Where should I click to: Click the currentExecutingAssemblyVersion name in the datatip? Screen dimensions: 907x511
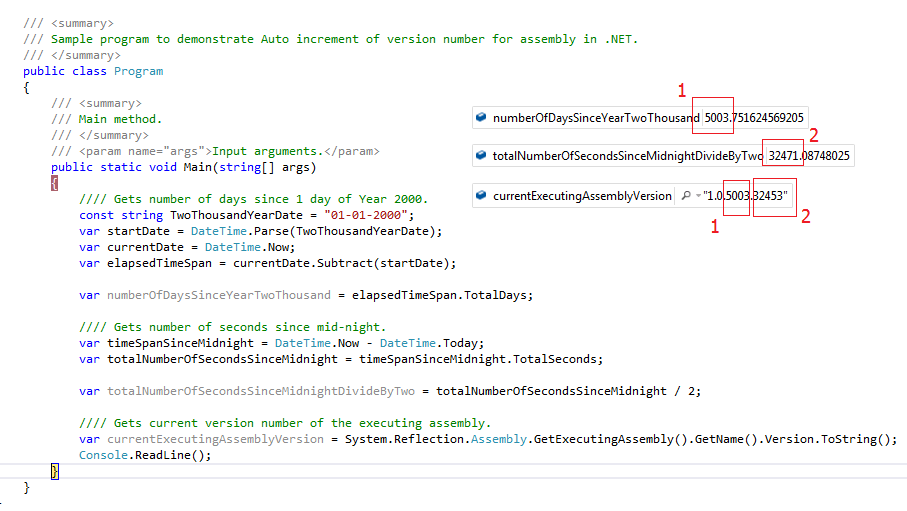point(582,196)
